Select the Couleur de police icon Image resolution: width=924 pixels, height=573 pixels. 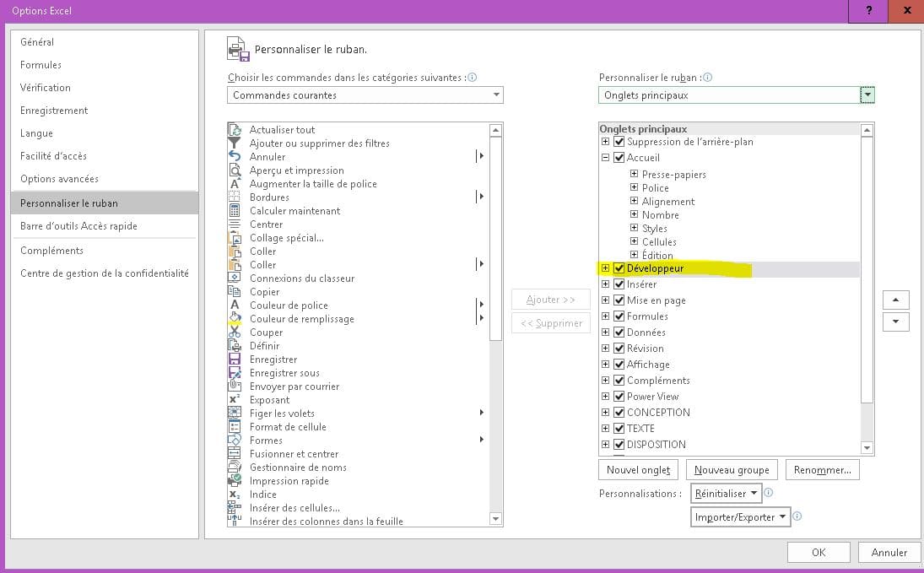point(235,305)
